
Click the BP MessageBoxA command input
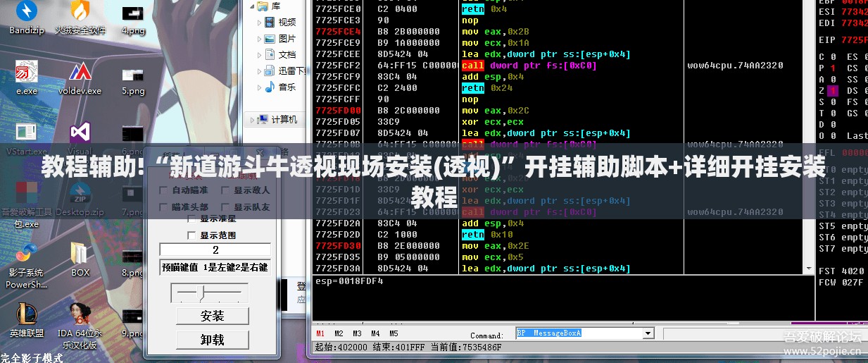click(579, 333)
